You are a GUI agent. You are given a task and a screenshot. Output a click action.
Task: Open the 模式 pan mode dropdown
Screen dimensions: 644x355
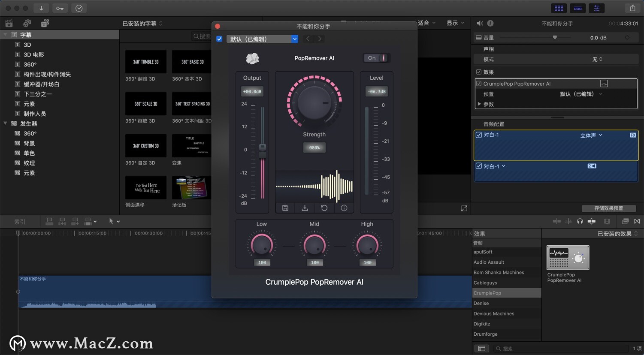pyautogui.click(x=597, y=59)
